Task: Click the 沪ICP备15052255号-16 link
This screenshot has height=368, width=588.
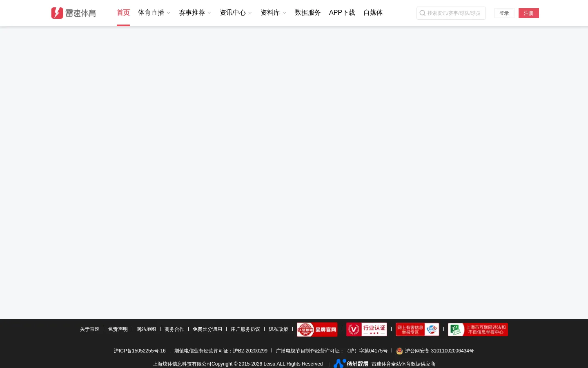Action: click(x=140, y=351)
